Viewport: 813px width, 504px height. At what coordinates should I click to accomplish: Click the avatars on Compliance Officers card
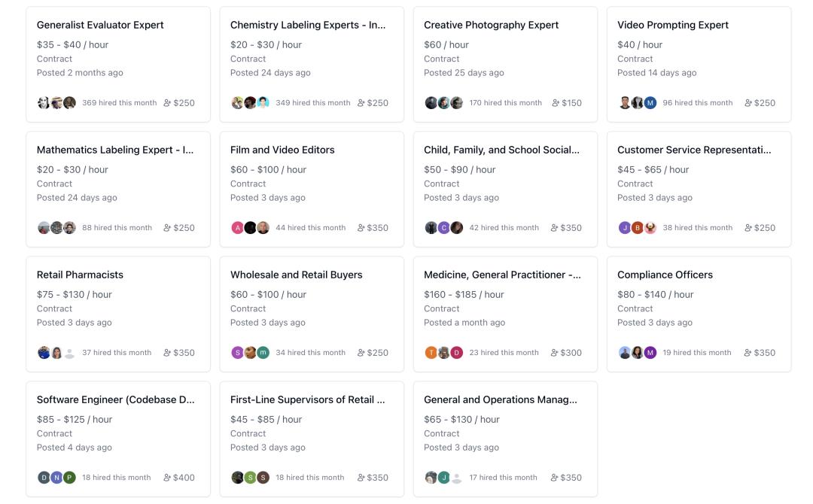point(637,353)
